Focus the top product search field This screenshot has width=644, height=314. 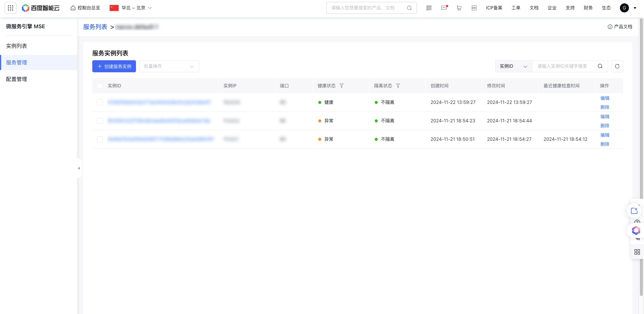tap(363, 8)
